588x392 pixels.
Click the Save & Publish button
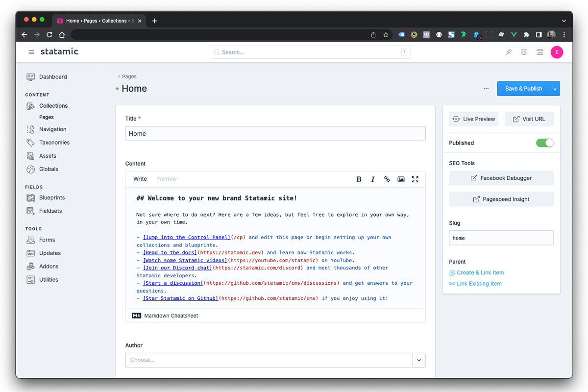pyautogui.click(x=523, y=89)
